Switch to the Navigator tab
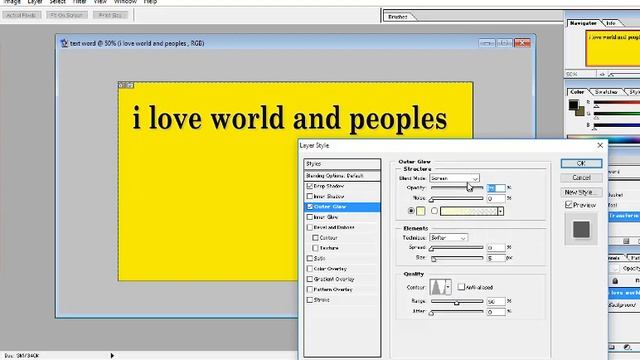The width and height of the screenshot is (640, 360). [583, 23]
